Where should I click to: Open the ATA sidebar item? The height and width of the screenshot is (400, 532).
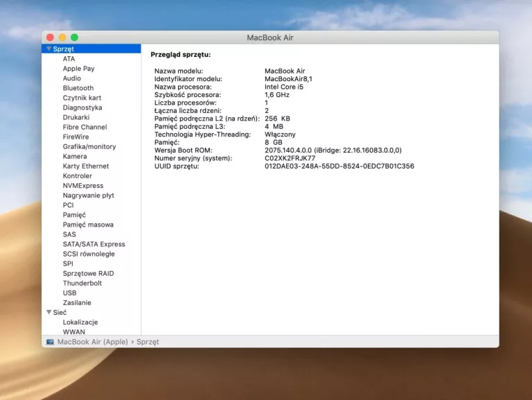click(x=69, y=59)
